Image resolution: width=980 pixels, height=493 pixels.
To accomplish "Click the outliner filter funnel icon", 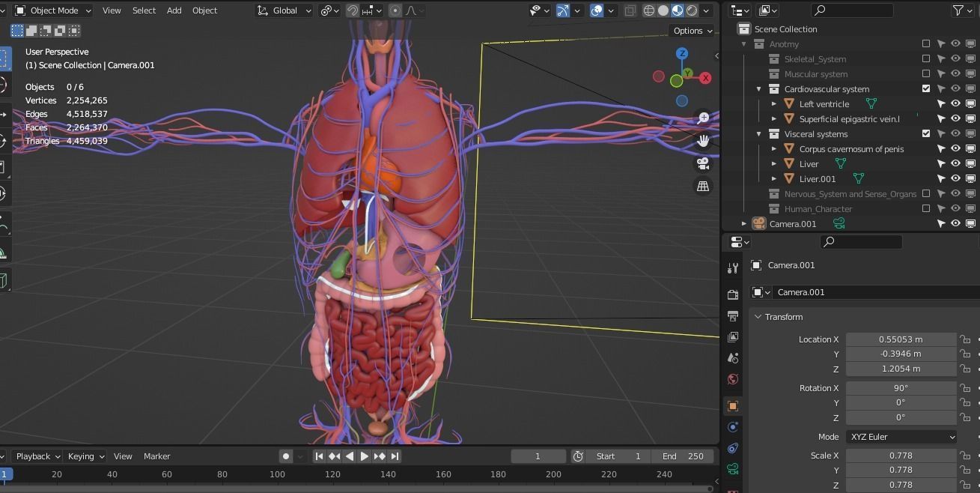I will pos(958,10).
